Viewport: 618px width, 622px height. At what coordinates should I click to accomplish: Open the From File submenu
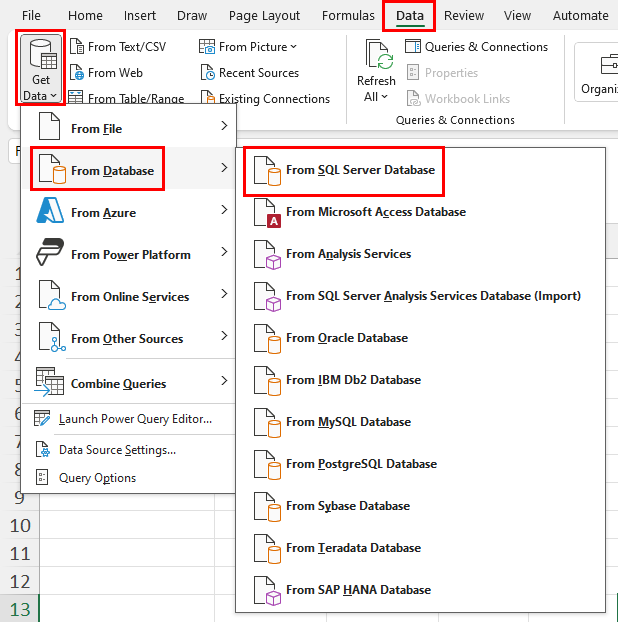[129, 126]
